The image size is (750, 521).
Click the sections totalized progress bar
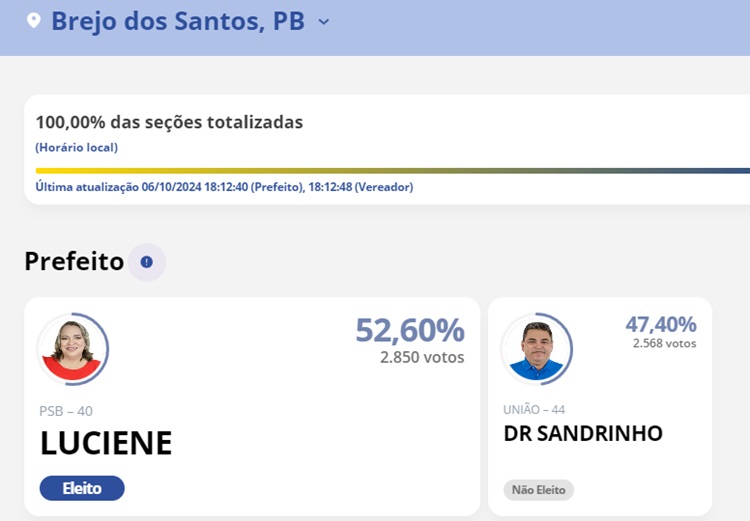390,171
